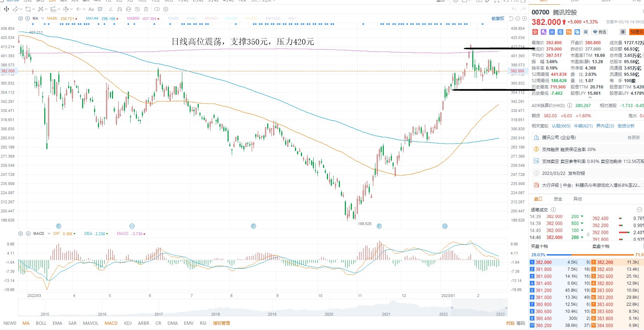Screen dimensions: 644x330
Task: Click the purple lightning level-2 icon
Action: tap(544, 32)
